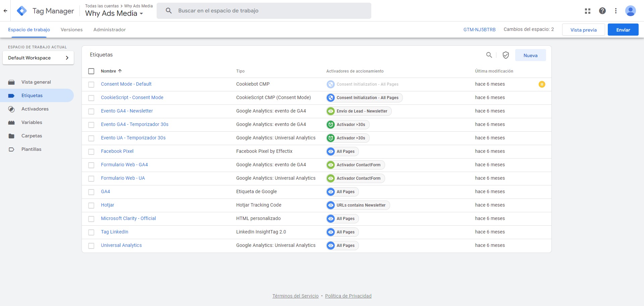Open the Plantillas section in sidebar
Screen dimensions: 644x306
click(x=31, y=149)
